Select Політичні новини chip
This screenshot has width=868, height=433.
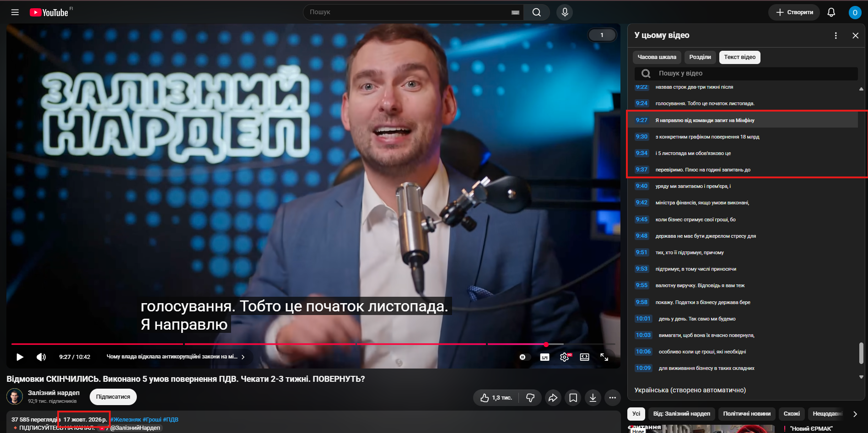coord(747,414)
